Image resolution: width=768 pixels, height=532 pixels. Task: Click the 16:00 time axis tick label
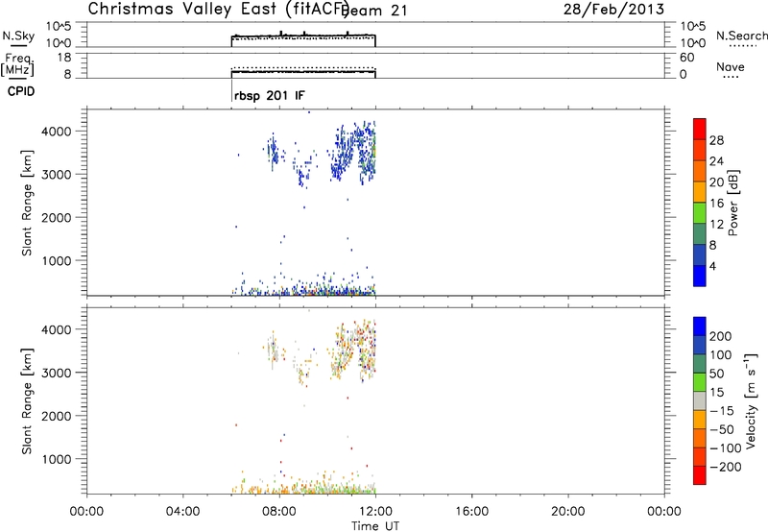(471, 512)
